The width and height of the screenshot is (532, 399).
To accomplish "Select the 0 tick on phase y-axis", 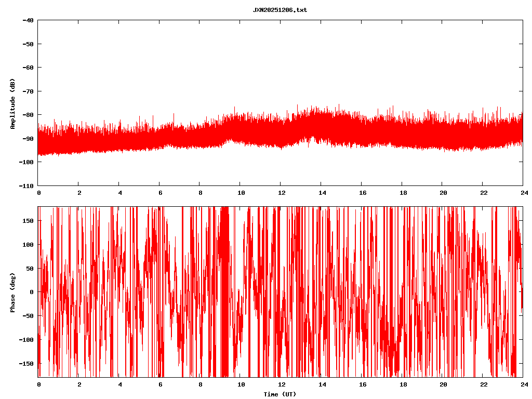I will click(x=32, y=292).
